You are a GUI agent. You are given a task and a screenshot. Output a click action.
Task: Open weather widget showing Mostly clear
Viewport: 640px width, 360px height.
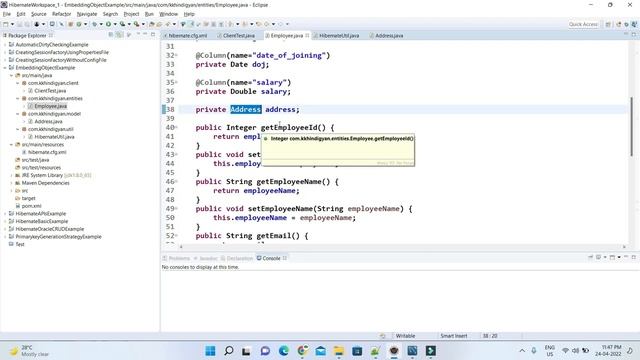29,351
